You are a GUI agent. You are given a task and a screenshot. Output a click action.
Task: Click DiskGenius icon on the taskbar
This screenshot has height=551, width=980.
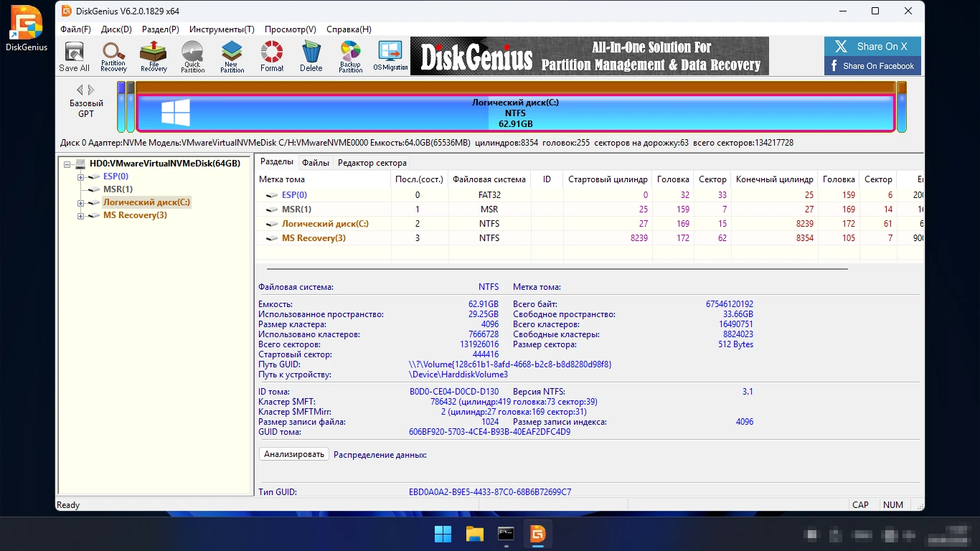[x=538, y=534]
